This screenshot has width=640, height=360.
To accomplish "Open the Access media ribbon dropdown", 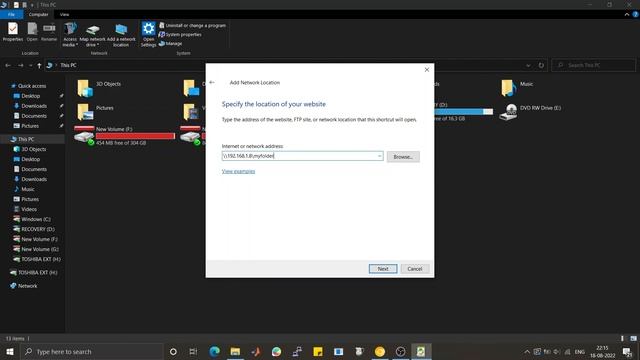I will coord(70,35).
